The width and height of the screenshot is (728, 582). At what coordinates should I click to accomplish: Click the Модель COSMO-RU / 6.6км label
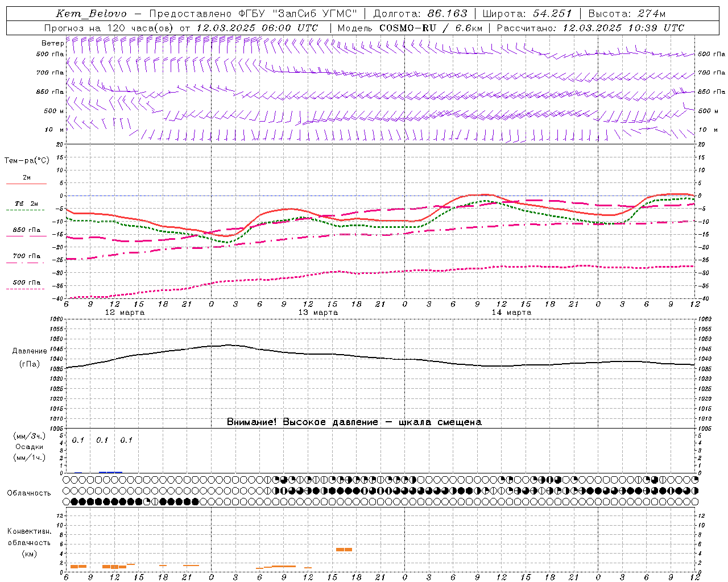pos(409,28)
